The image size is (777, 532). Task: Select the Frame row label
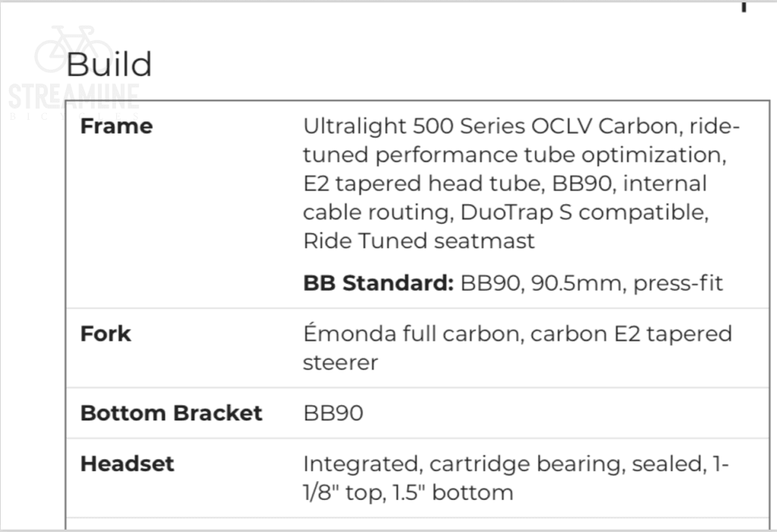click(x=116, y=126)
